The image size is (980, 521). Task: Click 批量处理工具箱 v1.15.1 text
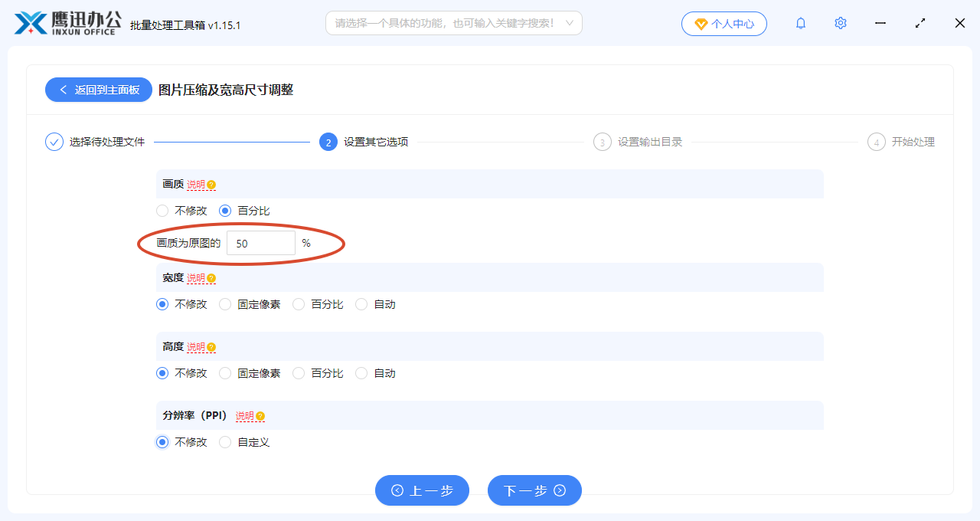click(x=185, y=25)
